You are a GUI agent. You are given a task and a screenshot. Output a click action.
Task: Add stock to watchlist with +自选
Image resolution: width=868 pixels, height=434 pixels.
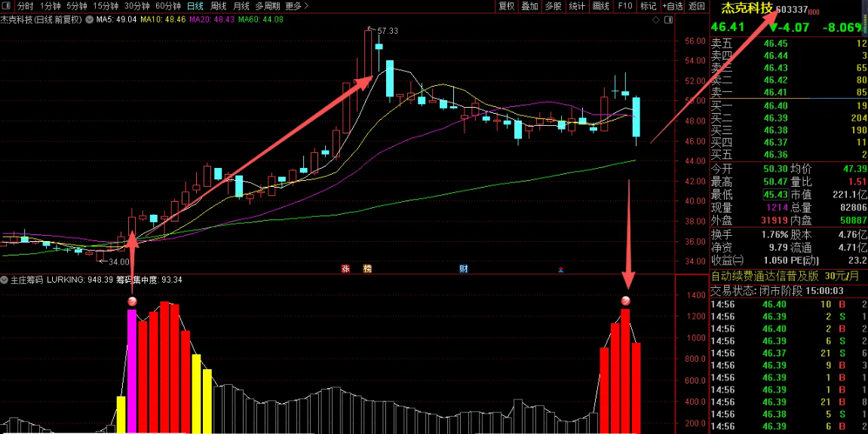click(673, 6)
